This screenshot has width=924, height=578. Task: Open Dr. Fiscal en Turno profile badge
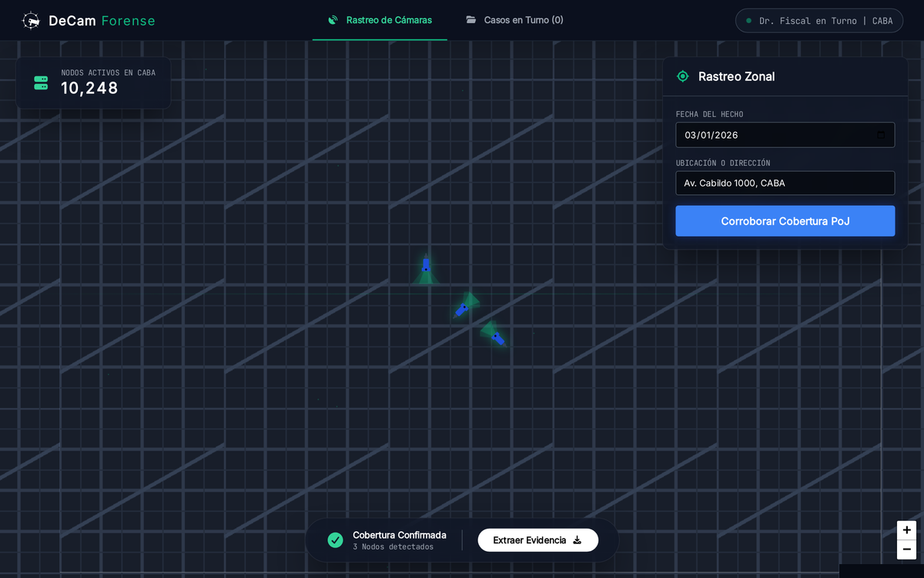[x=819, y=21]
